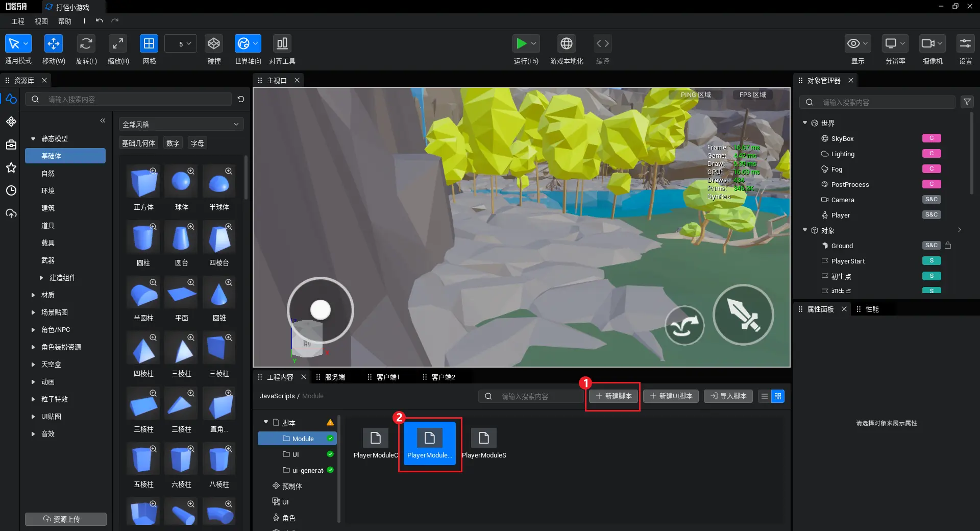Viewport: 980px width, 531px height.
Task: Filter assets by 基础几何体
Action: point(138,143)
